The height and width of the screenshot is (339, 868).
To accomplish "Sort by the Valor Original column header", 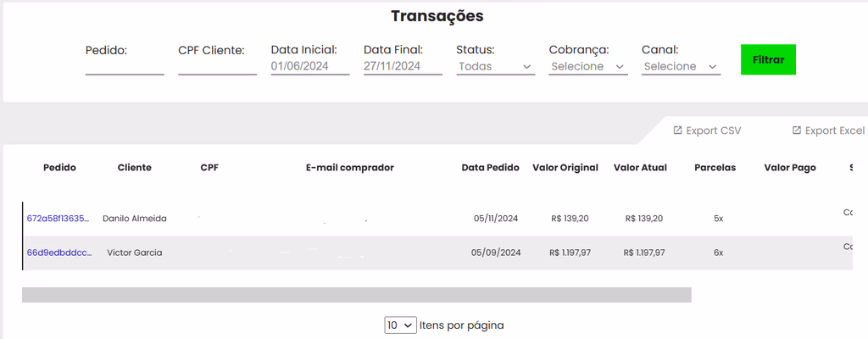I will tap(565, 167).
